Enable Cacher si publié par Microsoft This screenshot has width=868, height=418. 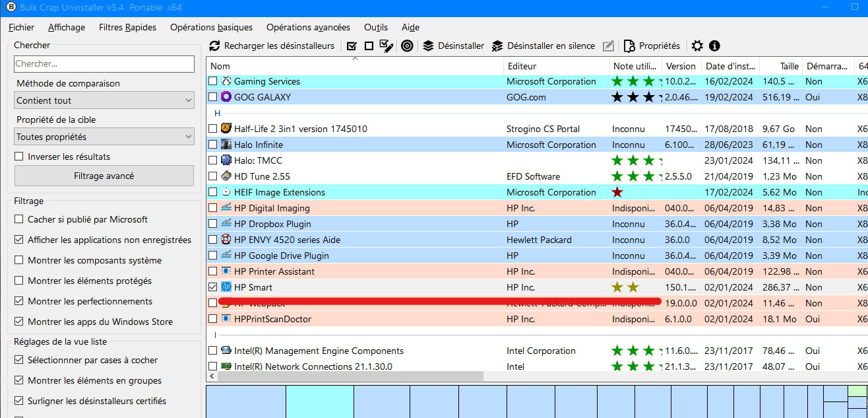tap(18, 219)
